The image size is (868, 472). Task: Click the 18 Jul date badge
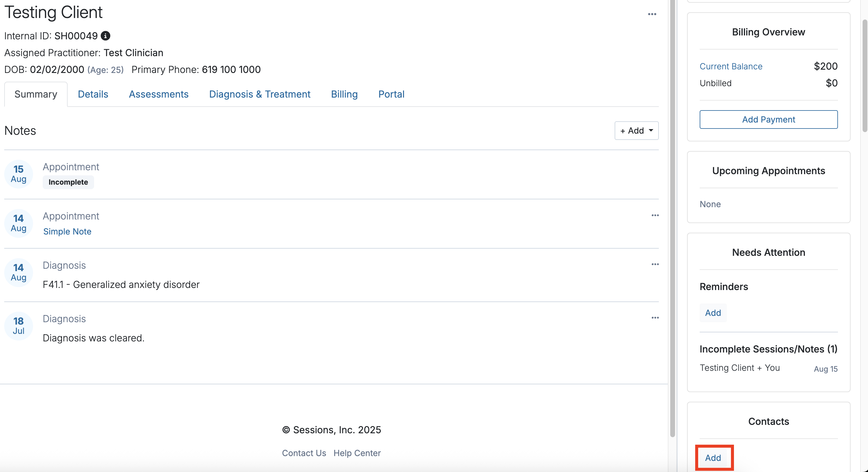point(19,326)
